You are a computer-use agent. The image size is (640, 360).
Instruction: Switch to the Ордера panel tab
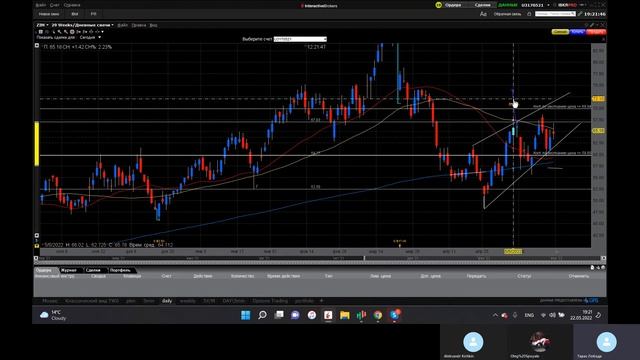(44, 270)
